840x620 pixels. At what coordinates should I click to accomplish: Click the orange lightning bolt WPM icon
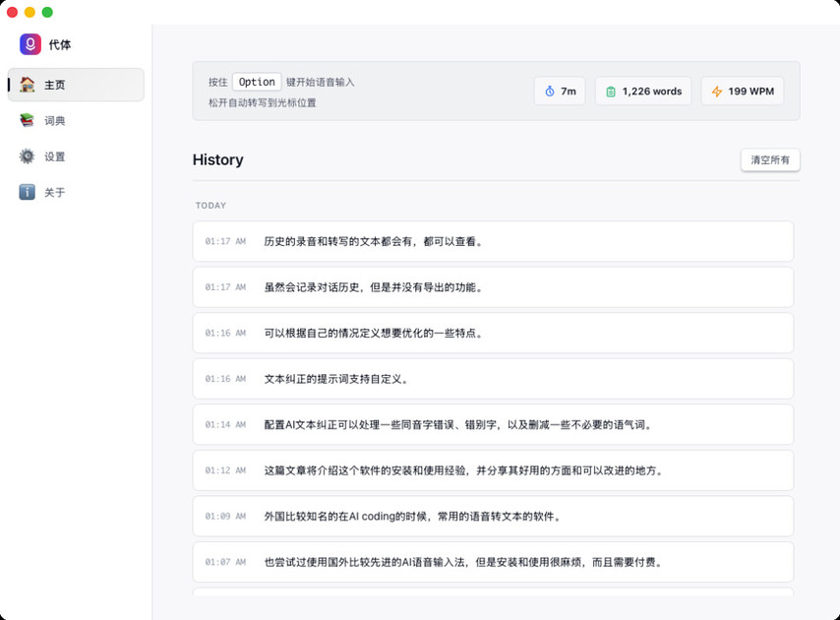[x=716, y=92]
